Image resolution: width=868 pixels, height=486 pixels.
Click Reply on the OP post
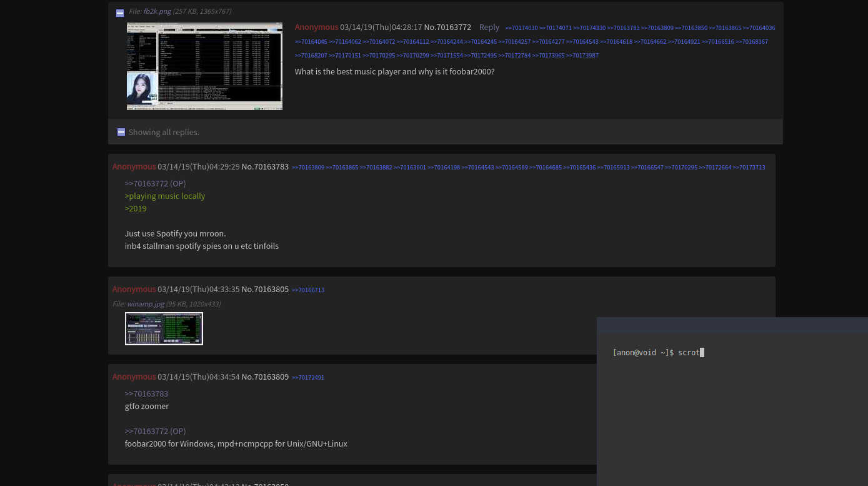(489, 27)
